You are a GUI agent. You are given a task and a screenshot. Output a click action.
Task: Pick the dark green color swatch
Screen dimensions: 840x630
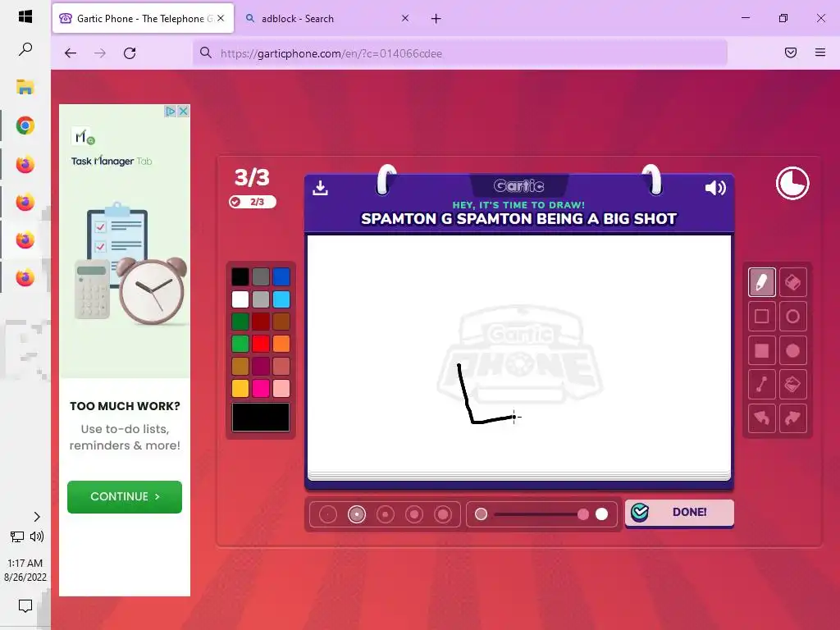240,322
